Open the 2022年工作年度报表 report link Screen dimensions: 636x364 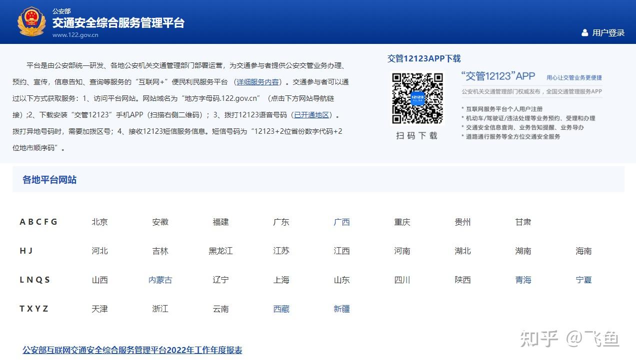click(x=132, y=351)
